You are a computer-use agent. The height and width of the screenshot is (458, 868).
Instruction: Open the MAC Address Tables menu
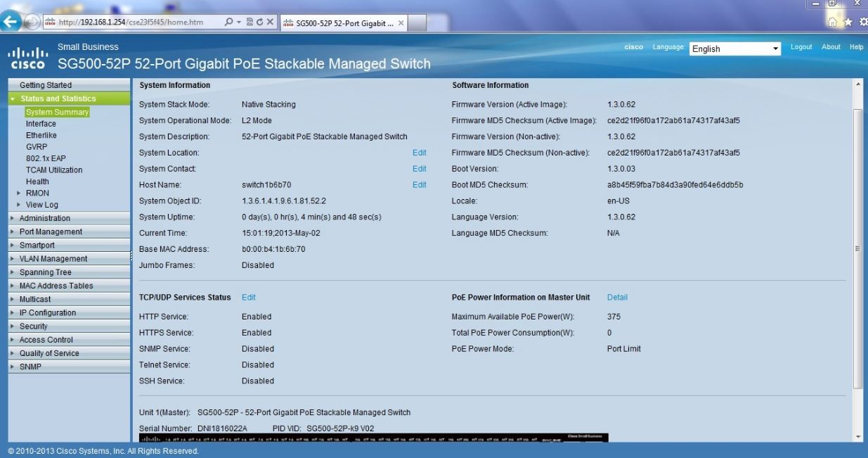pos(69,286)
